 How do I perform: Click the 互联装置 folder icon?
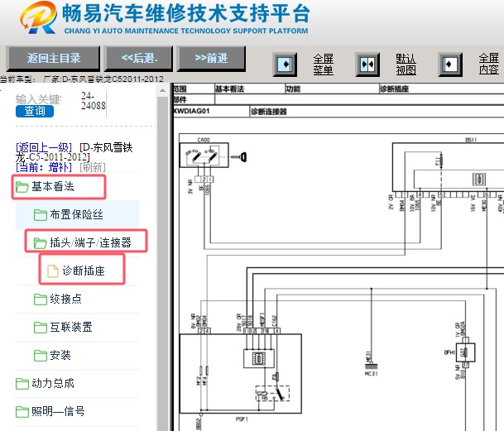coord(41,328)
